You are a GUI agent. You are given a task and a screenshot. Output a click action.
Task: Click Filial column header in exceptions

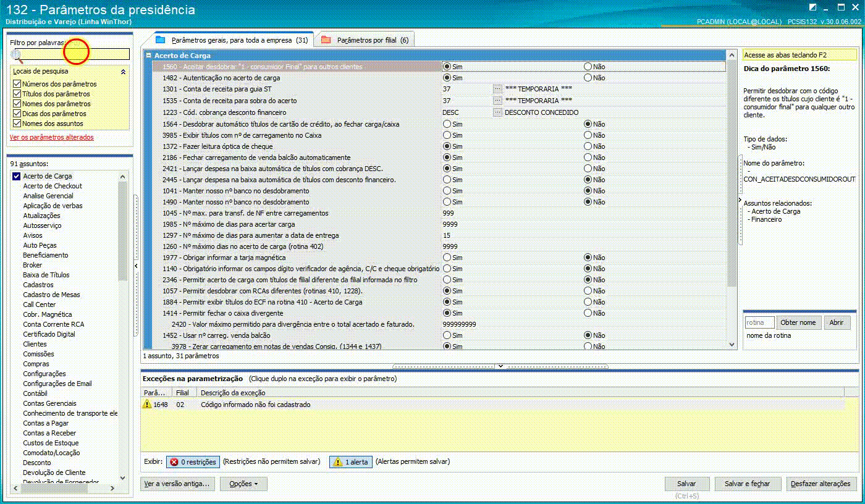(184, 393)
